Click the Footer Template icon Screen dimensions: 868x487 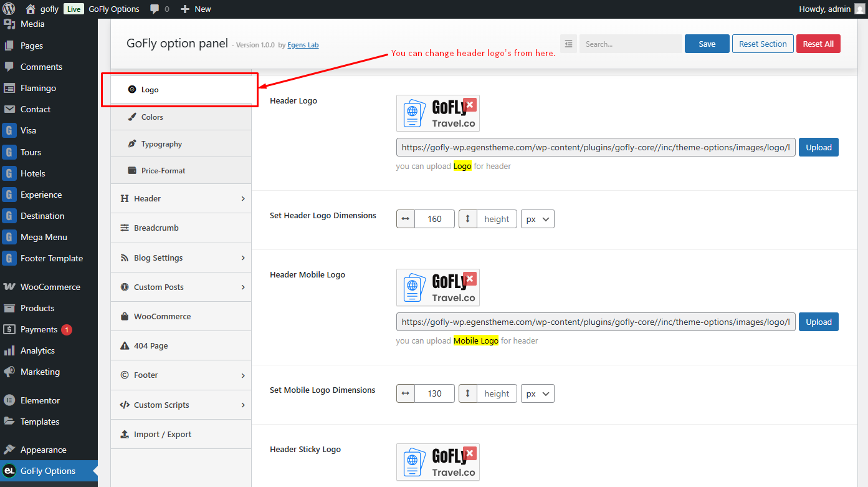click(x=9, y=258)
